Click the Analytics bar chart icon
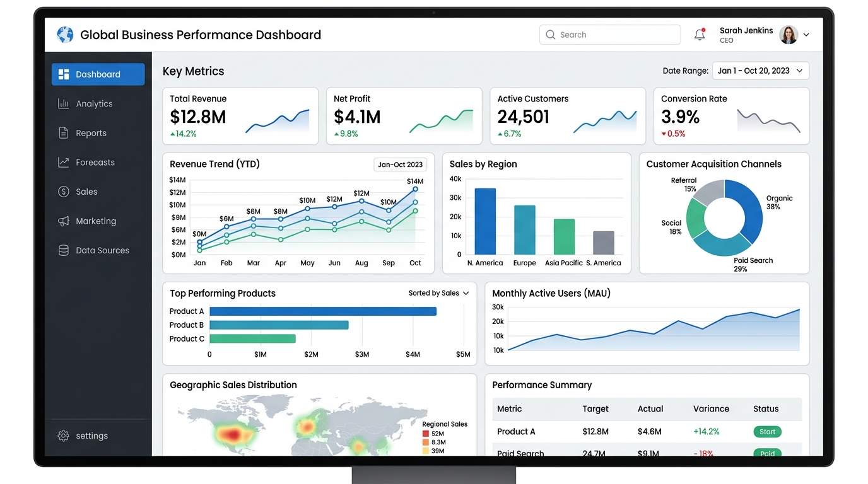The width and height of the screenshot is (868, 484). (x=64, y=103)
